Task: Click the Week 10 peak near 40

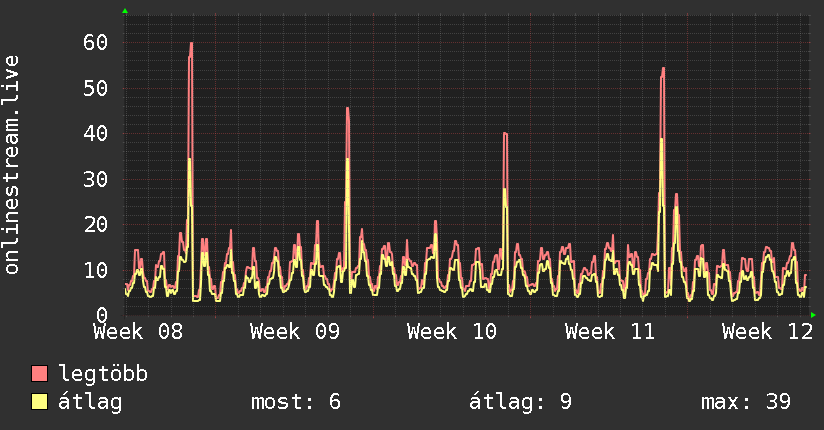Action: tap(505, 134)
